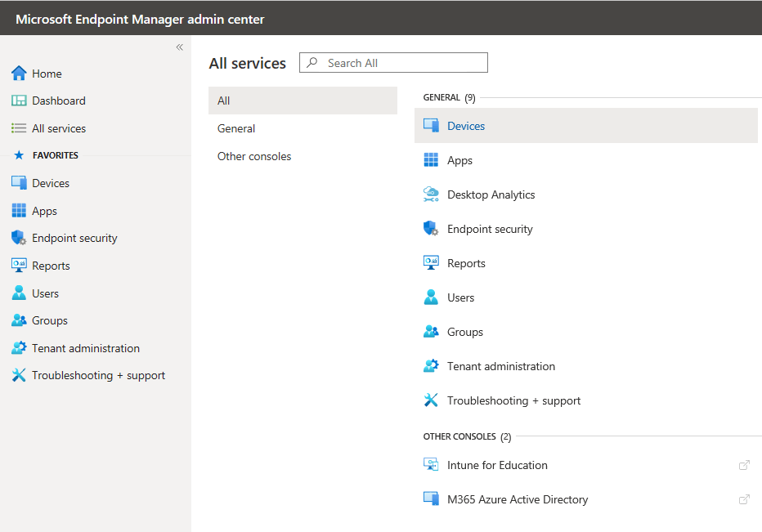This screenshot has width=762, height=532.
Task: Collapse the left navigation sidebar
Action: tap(180, 47)
